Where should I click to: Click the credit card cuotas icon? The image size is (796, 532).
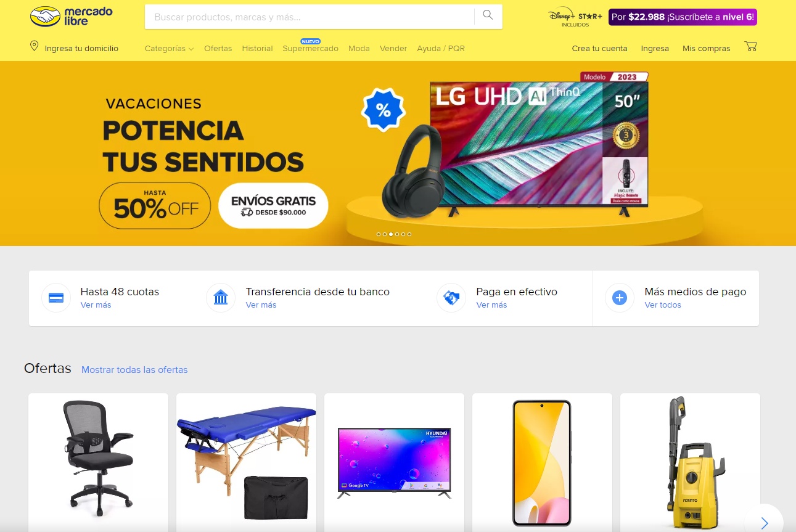[x=56, y=298]
